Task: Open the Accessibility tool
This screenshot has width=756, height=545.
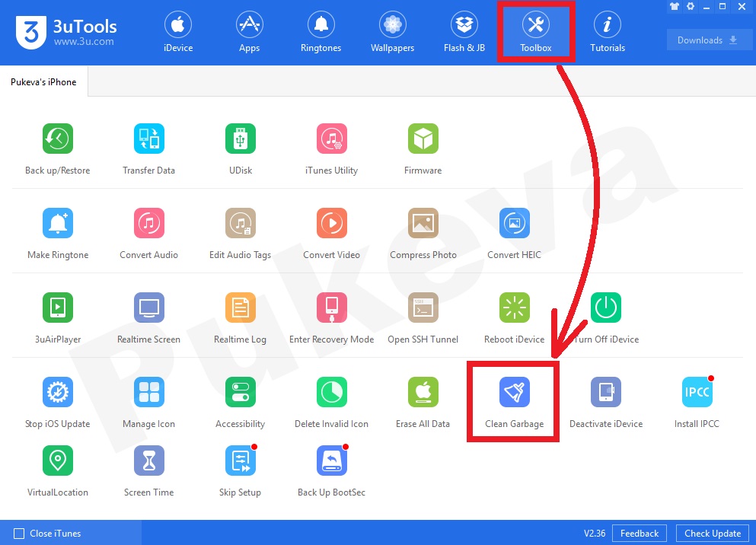Action: (240, 392)
